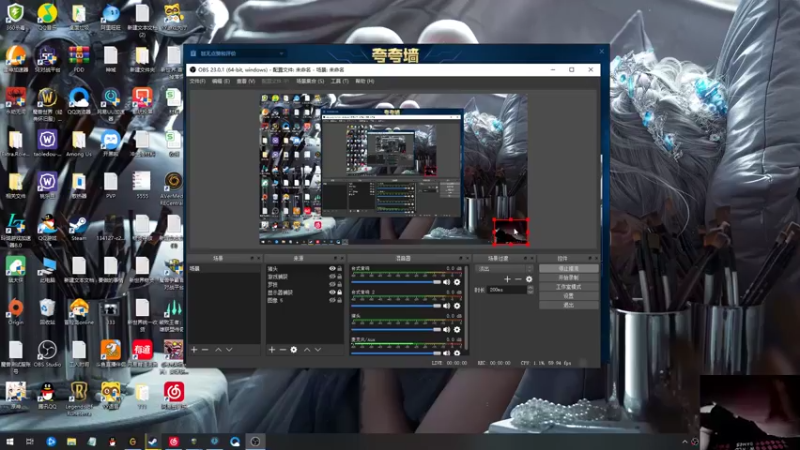The height and width of the screenshot is (450, 800).
Task: Open the File (F) menu in OBS
Action: pos(197,81)
